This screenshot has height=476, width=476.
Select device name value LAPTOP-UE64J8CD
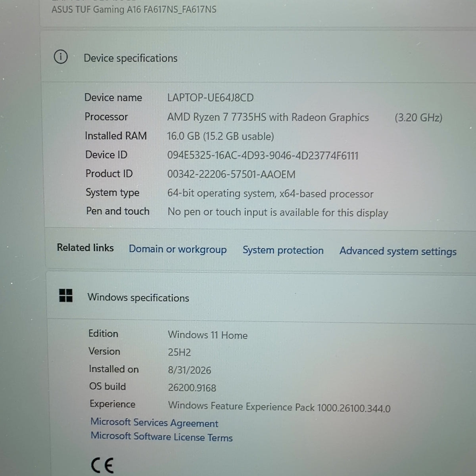[210, 98]
